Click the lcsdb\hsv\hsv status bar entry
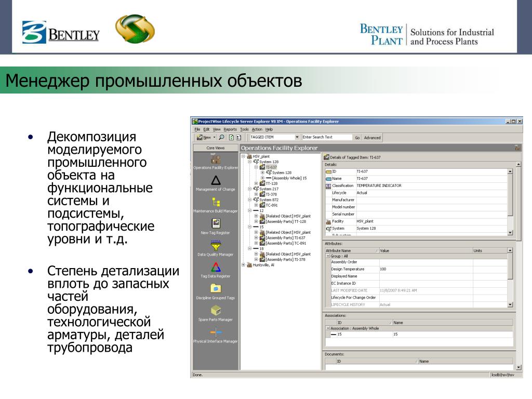Screen dimensions: 532x399 (503, 375)
